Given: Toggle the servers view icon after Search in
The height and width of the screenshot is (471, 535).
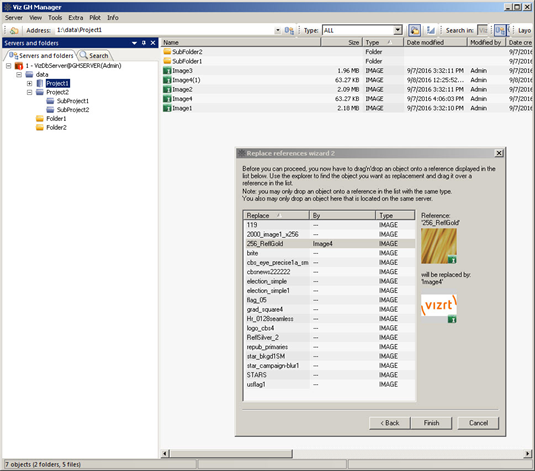Looking at the screenshot, I should 500,30.
